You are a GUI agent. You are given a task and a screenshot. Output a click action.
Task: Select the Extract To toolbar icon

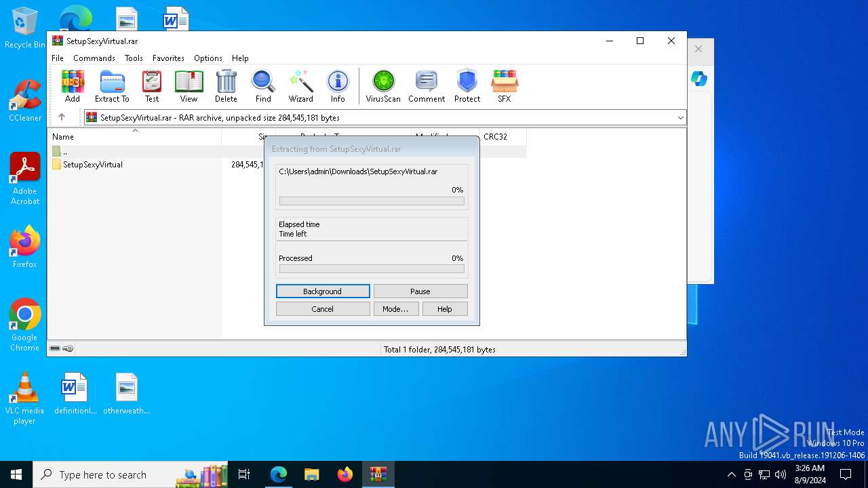[x=112, y=86]
